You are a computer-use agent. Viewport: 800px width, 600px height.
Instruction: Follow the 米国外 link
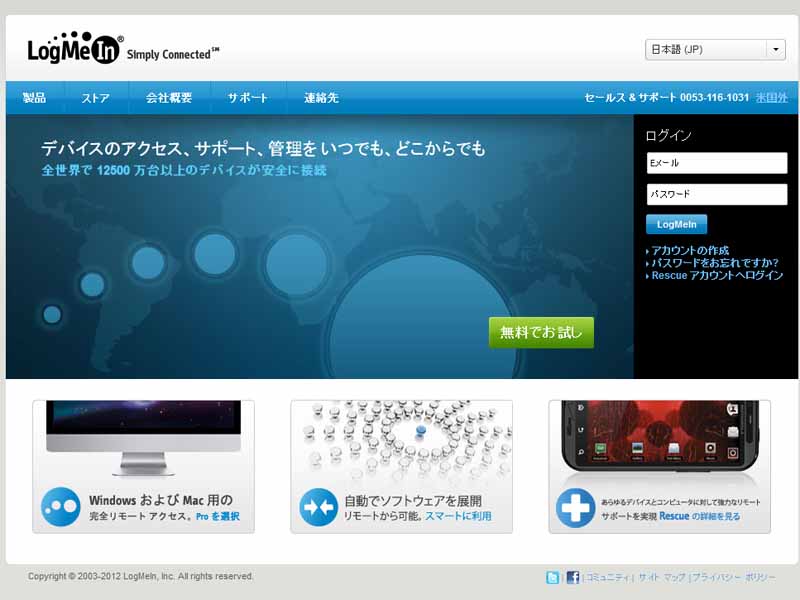(x=771, y=97)
